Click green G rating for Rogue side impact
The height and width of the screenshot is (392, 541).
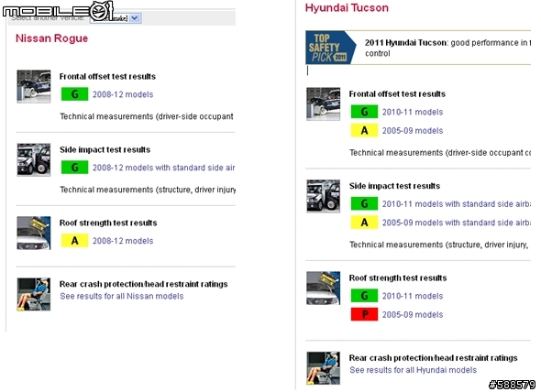[x=74, y=168]
